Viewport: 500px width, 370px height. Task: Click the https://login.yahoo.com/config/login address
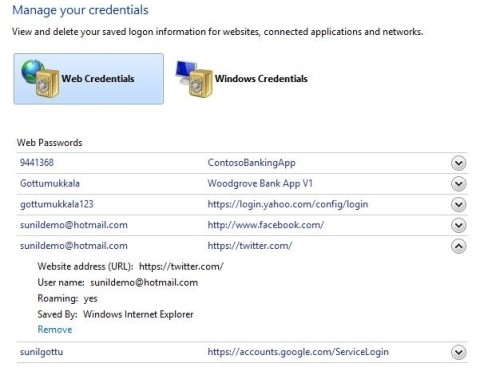pyautogui.click(x=288, y=204)
